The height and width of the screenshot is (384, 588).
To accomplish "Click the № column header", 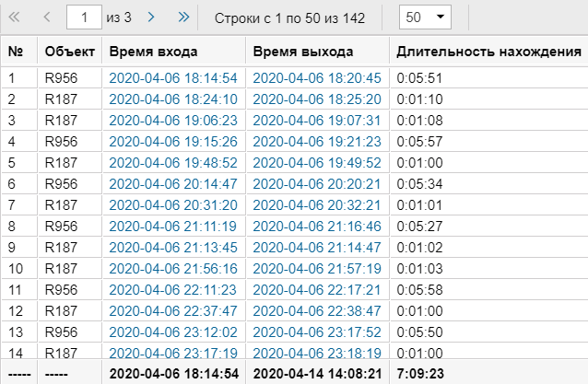I will pyautogui.click(x=16, y=51).
